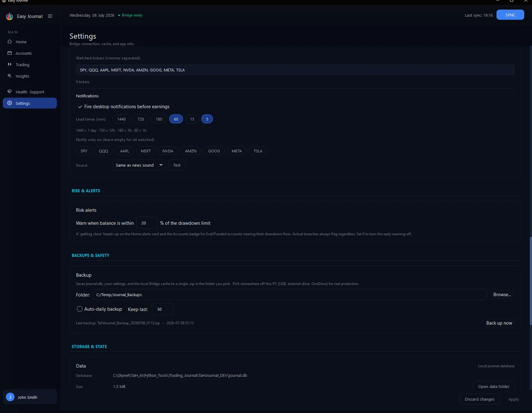The height and width of the screenshot is (413, 532).
Task: Select TSLA notification ticker chip
Action: tap(258, 151)
